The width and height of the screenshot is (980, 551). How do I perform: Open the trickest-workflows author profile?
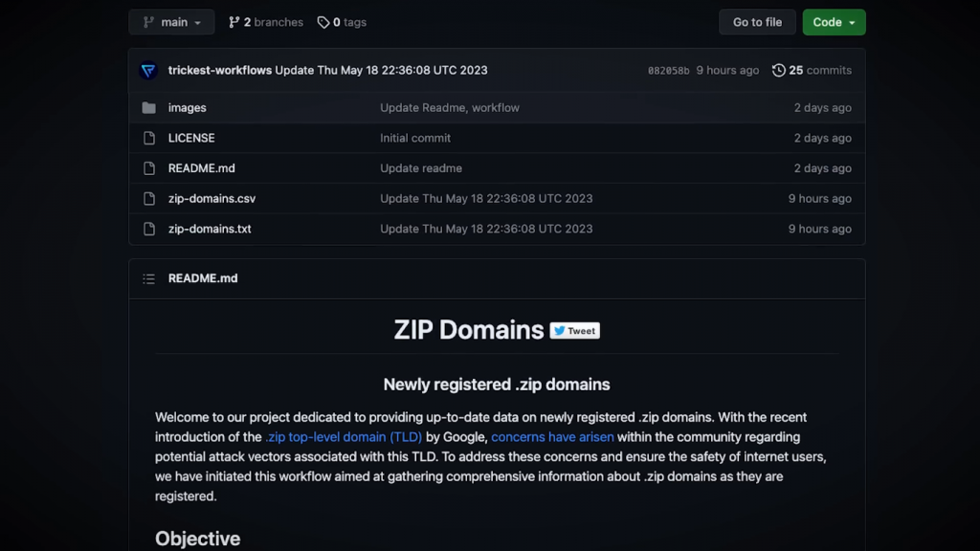(x=219, y=70)
